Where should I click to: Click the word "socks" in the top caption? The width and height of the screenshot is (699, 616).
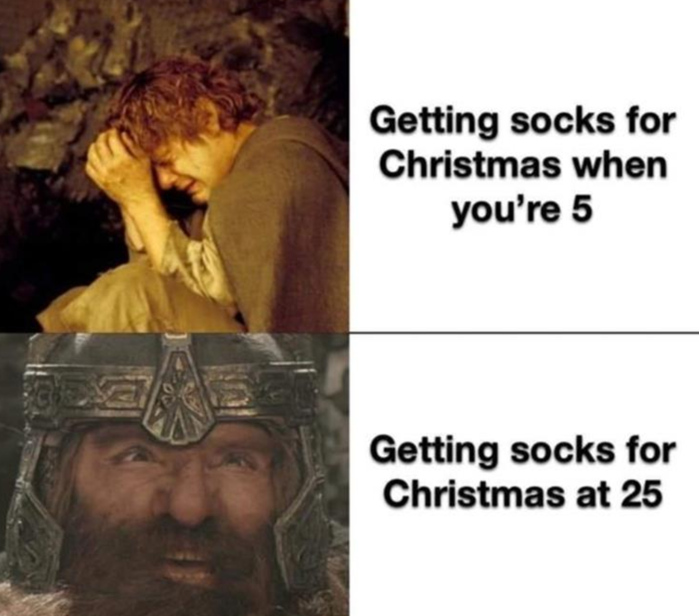[556, 121]
